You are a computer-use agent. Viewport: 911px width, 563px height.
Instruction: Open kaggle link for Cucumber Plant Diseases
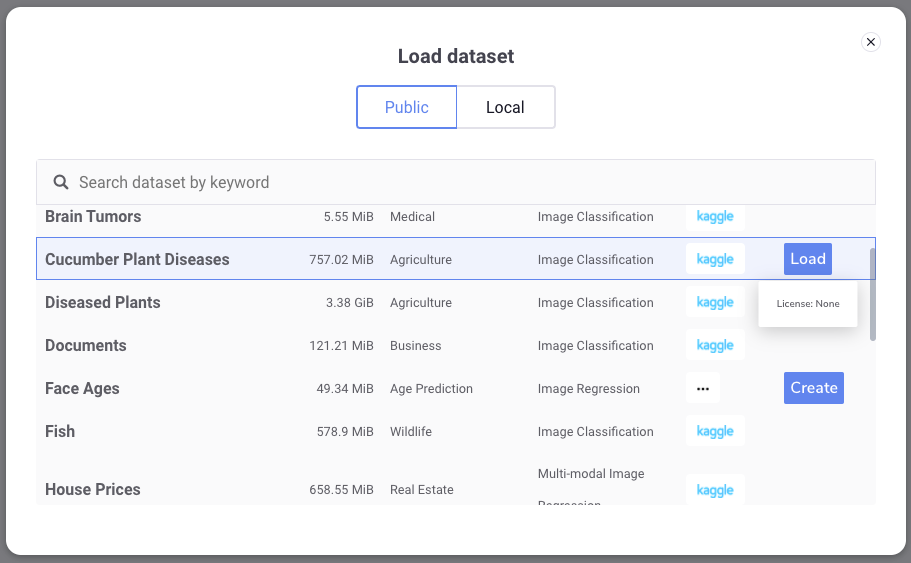pos(715,259)
